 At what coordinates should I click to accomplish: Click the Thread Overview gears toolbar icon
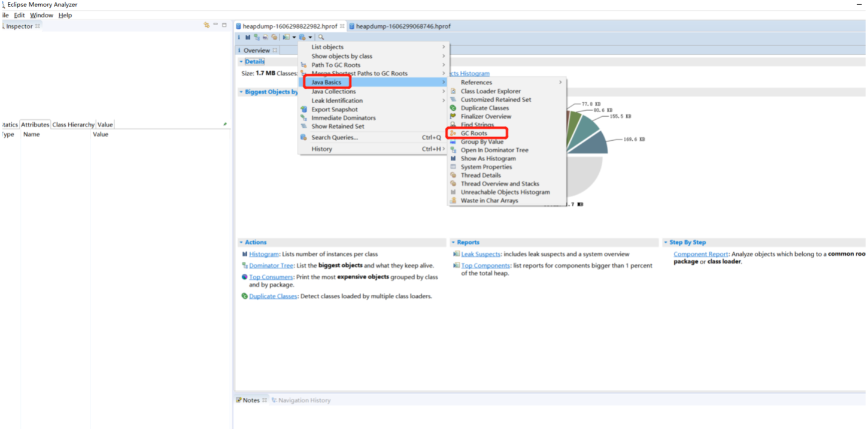point(274,37)
